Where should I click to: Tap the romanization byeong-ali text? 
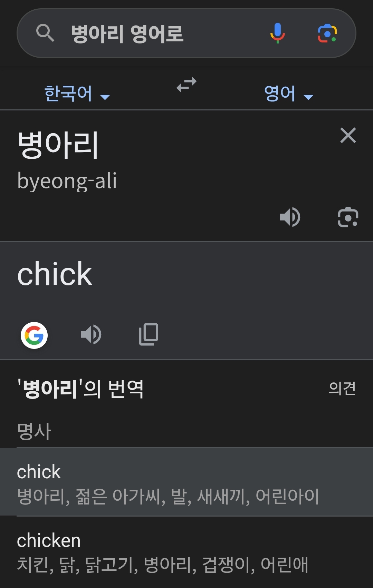(67, 181)
